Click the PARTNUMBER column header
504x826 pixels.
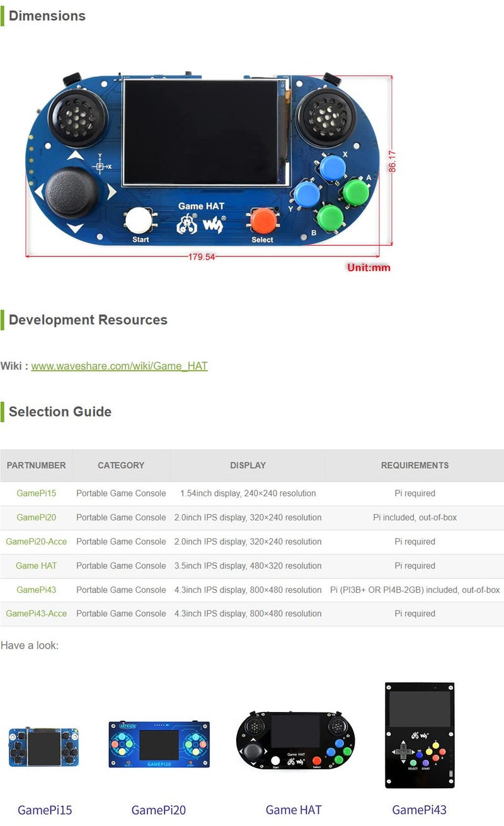(x=36, y=465)
